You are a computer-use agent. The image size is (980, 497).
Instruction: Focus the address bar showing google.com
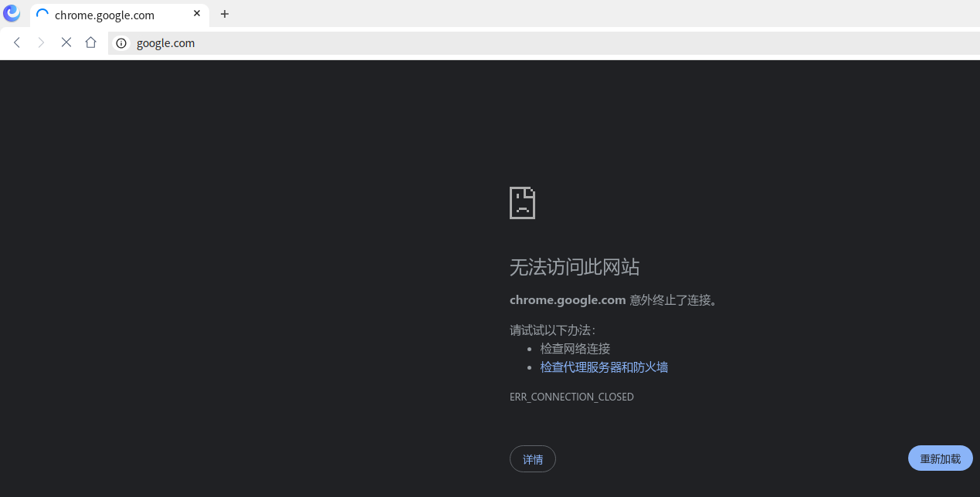pyautogui.click(x=544, y=43)
